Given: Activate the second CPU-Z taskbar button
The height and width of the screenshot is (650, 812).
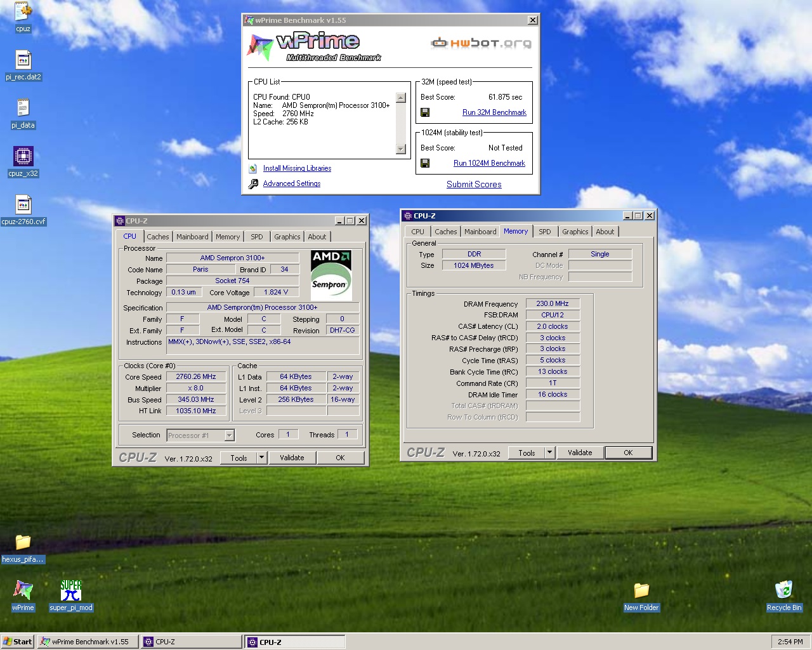Looking at the screenshot, I should (x=295, y=642).
